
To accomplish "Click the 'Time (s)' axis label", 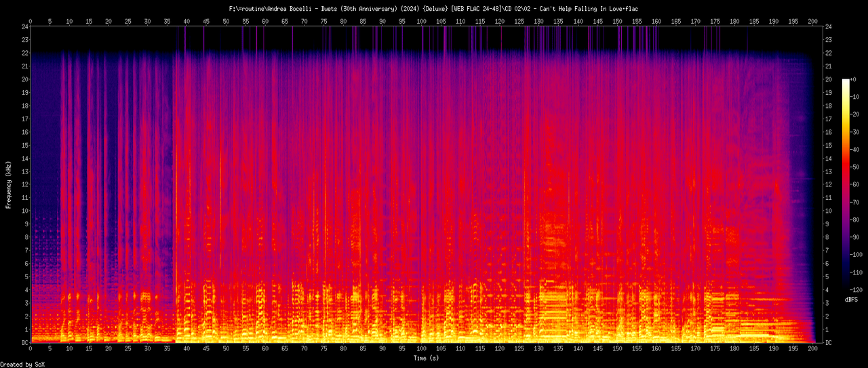I will click(427, 358).
